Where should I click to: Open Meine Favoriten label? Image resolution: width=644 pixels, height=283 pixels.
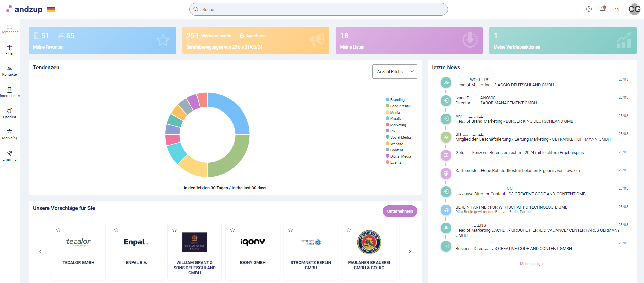pos(48,47)
